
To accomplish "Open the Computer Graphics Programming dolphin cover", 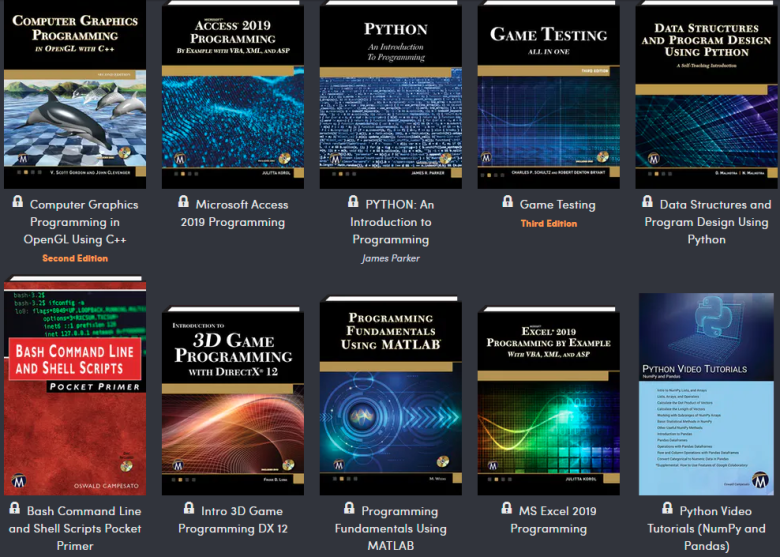I will pos(75,94).
